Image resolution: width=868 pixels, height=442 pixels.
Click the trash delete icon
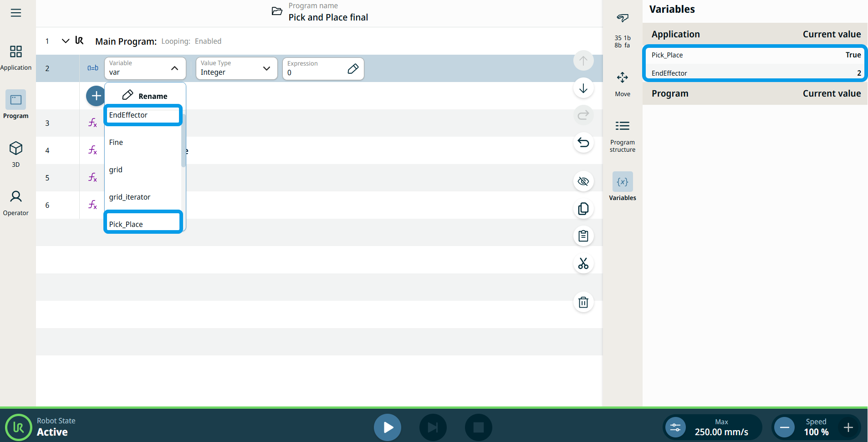[583, 302]
